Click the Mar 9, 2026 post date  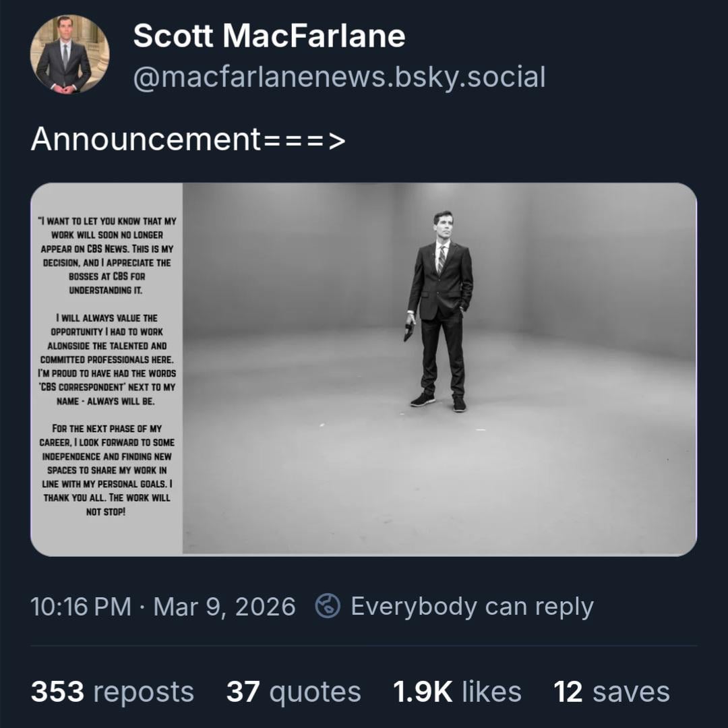224,607
